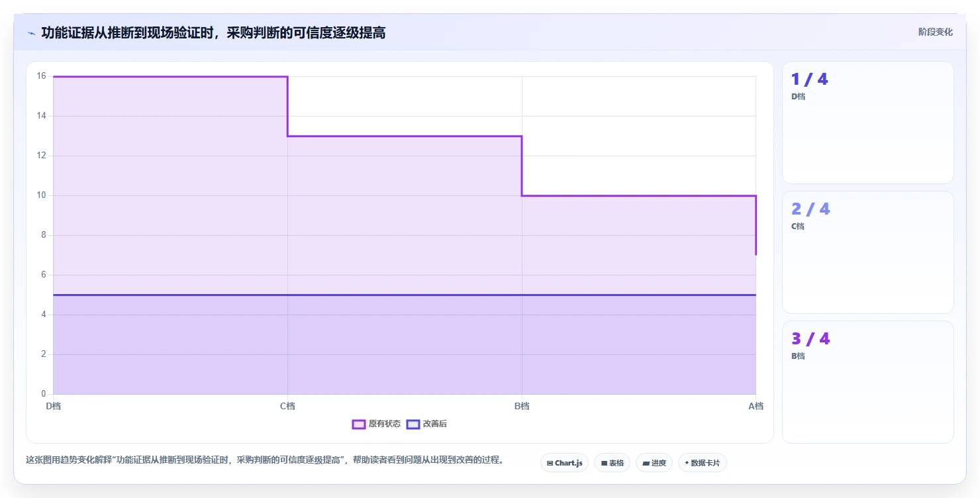Click the y-axis value 0
Viewport: 980px width, 498px height.
tap(43, 394)
